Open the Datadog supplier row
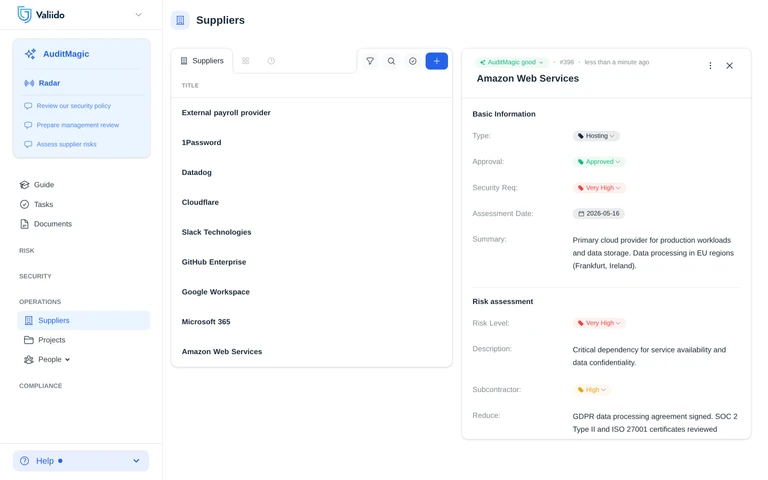Viewport: 768px width, 480px height. (312, 172)
